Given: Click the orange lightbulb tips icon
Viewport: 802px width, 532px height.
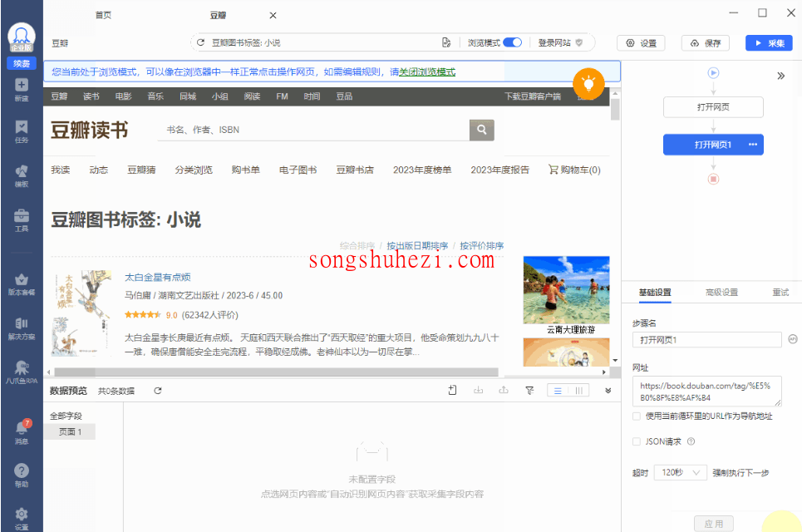Looking at the screenshot, I should [x=588, y=83].
